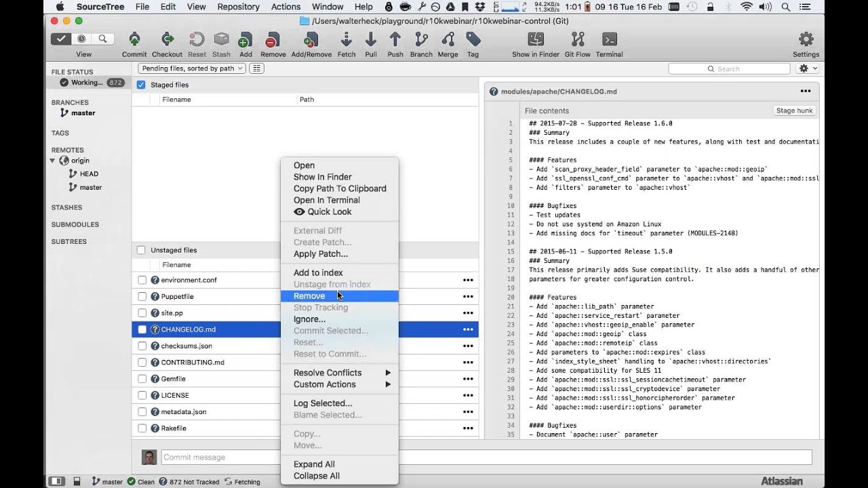Screen dimensions: 868x488
Task: Select the metadata.json file row
Action: (x=305, y=412)
